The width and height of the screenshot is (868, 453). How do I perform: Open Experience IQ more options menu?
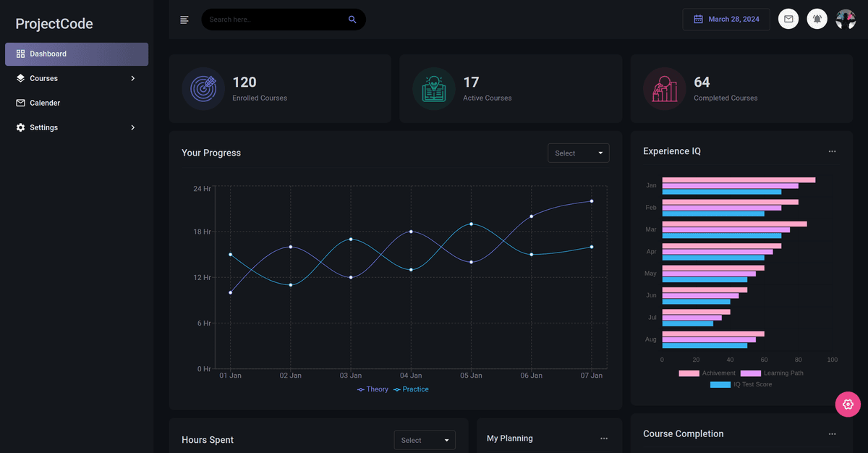point(832,151)
